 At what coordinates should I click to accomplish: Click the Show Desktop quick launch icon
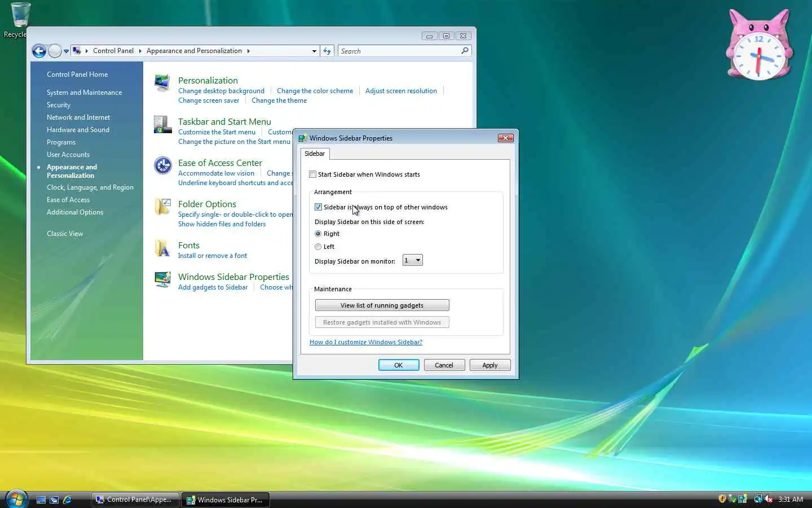[x=41, y=500]
